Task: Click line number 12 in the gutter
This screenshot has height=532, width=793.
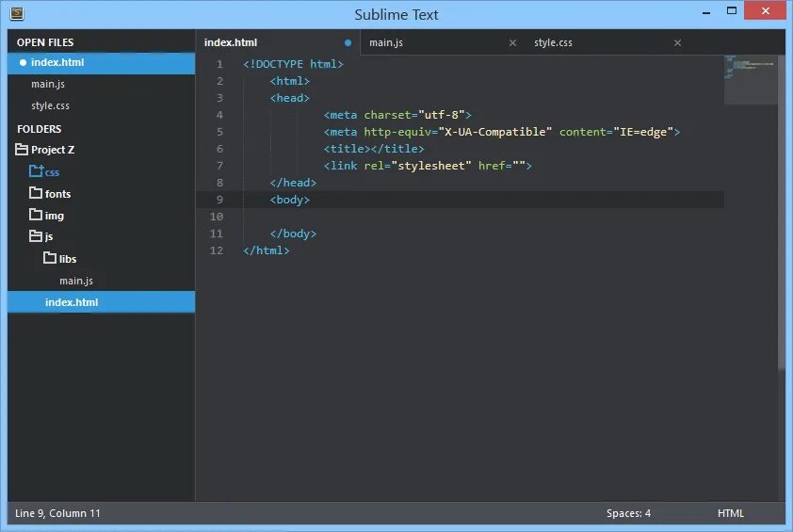Action: pos(217,250)
